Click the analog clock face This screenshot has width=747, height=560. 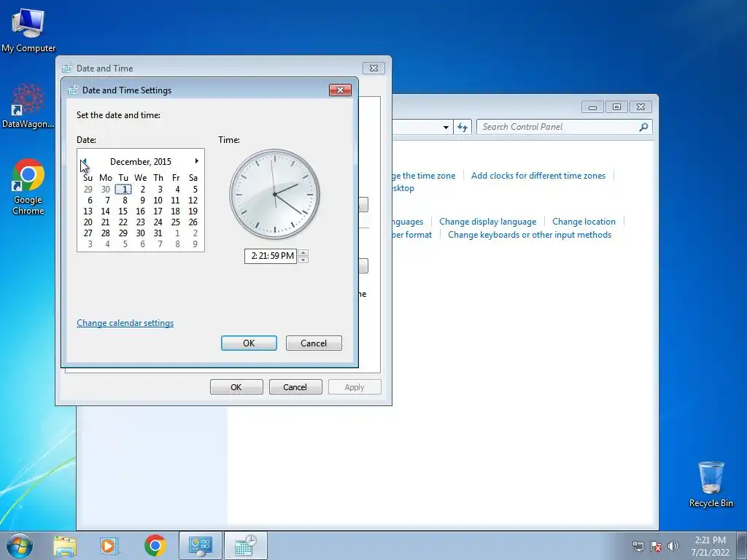pos(274,194)
